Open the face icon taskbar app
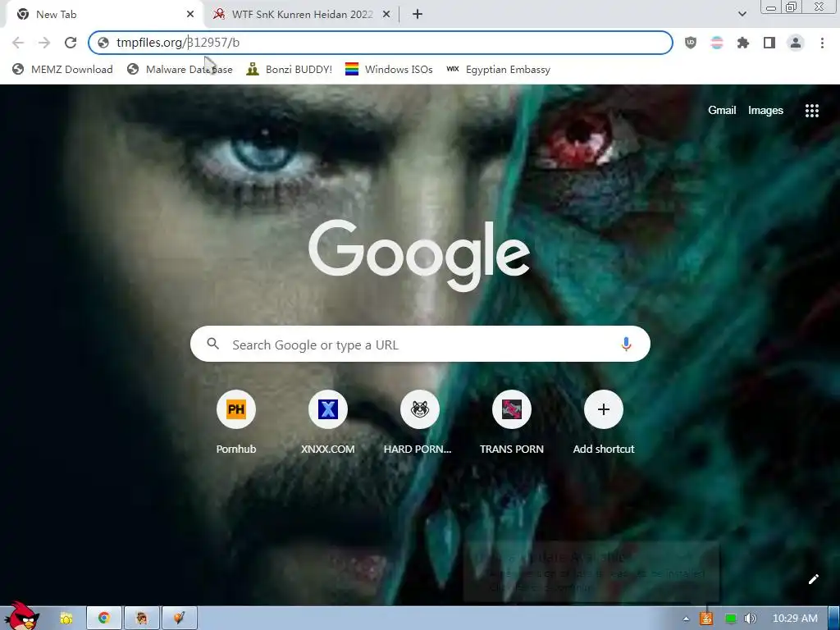Viewport: 840px width, 630px height. pyautogui.click(x=142, y=619)
